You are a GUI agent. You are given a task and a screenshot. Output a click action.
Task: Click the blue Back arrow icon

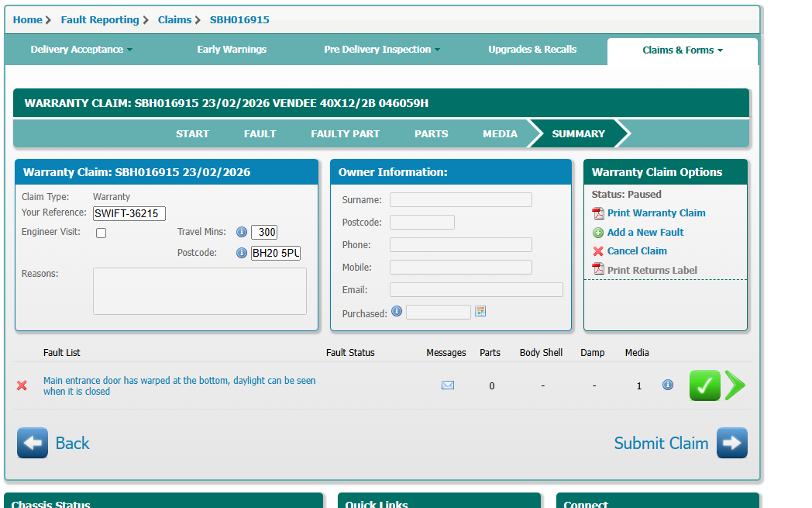33,443
